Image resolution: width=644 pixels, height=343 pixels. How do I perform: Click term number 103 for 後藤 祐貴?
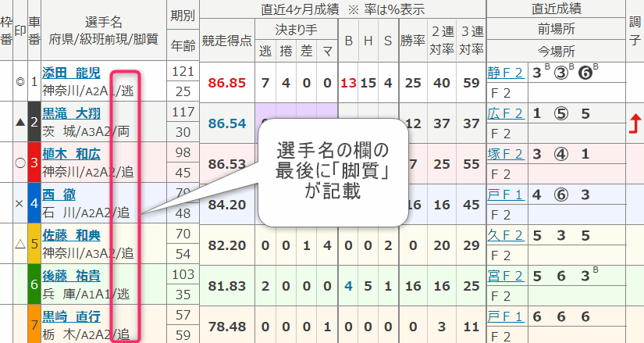coord(183,274)
